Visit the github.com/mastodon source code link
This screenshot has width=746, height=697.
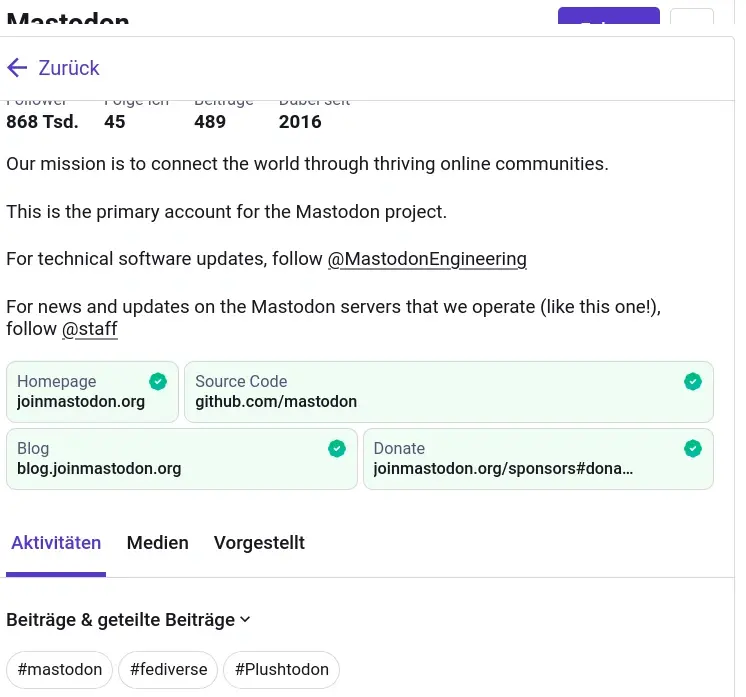click(276, 402)
